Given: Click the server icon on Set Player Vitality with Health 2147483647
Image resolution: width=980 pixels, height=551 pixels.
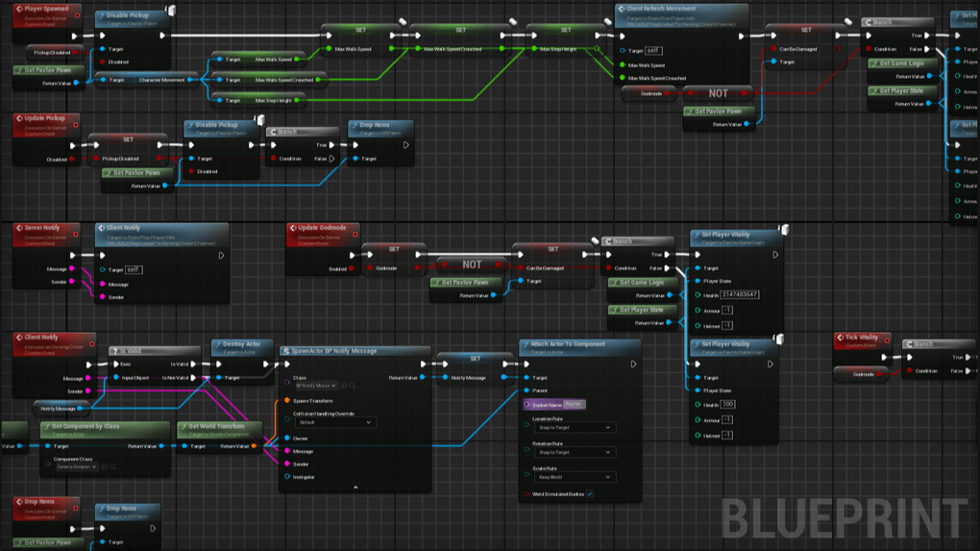Looking at the screenshot, I should tap(783, 230).
